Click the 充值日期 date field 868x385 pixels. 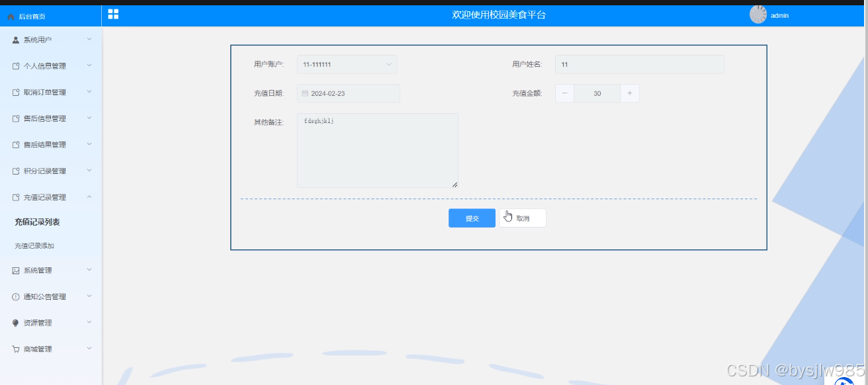349,94
